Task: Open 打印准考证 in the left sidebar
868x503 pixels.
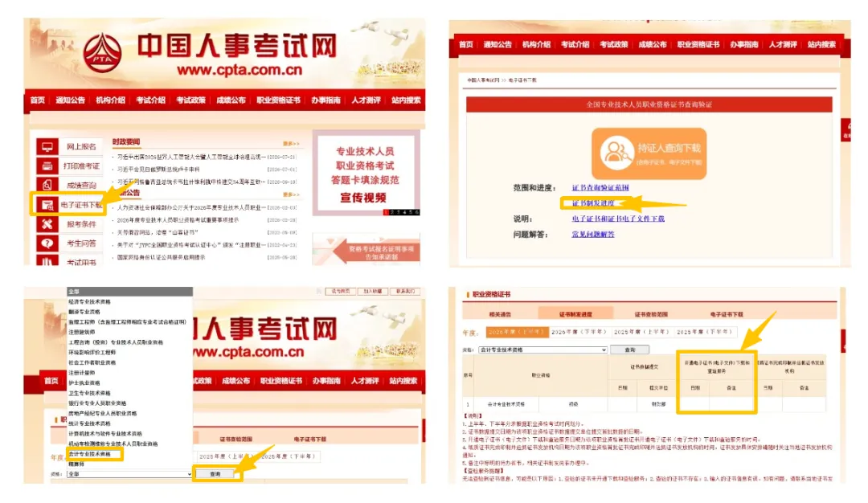Action: pos(81,166)
